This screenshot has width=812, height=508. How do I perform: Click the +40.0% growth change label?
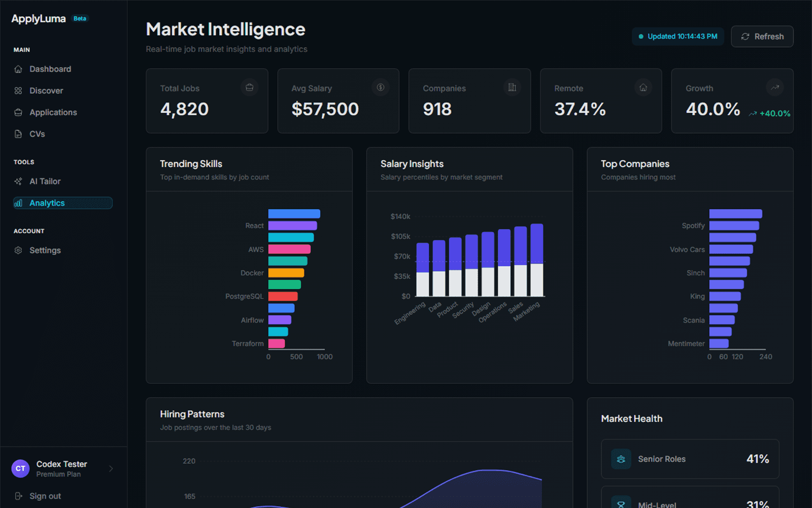coord(775,114)
